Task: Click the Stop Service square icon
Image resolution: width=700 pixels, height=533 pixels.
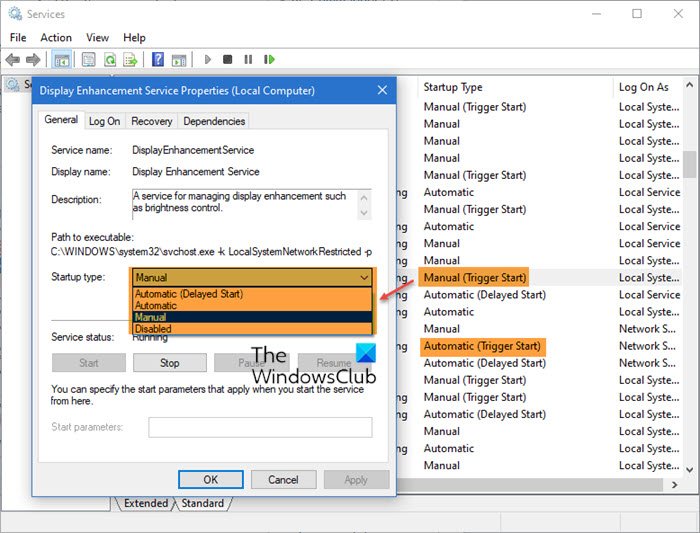Action: 228,60
